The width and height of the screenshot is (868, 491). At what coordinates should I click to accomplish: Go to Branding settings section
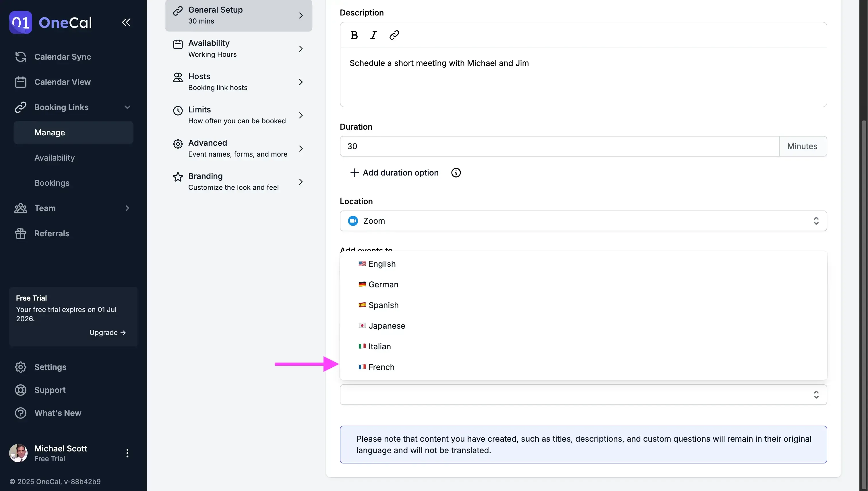click(x=238, y=182)
